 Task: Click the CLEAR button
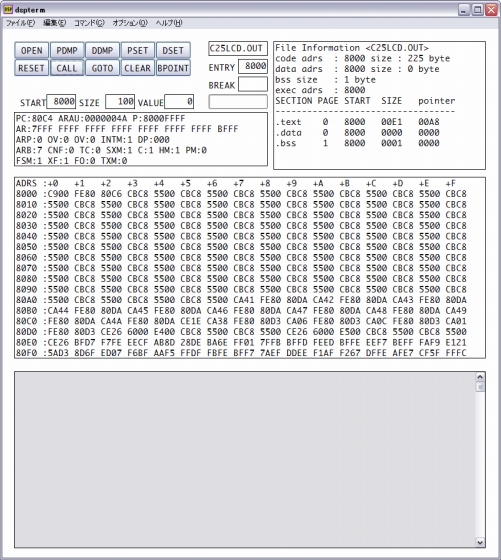(x=137, y=68)
